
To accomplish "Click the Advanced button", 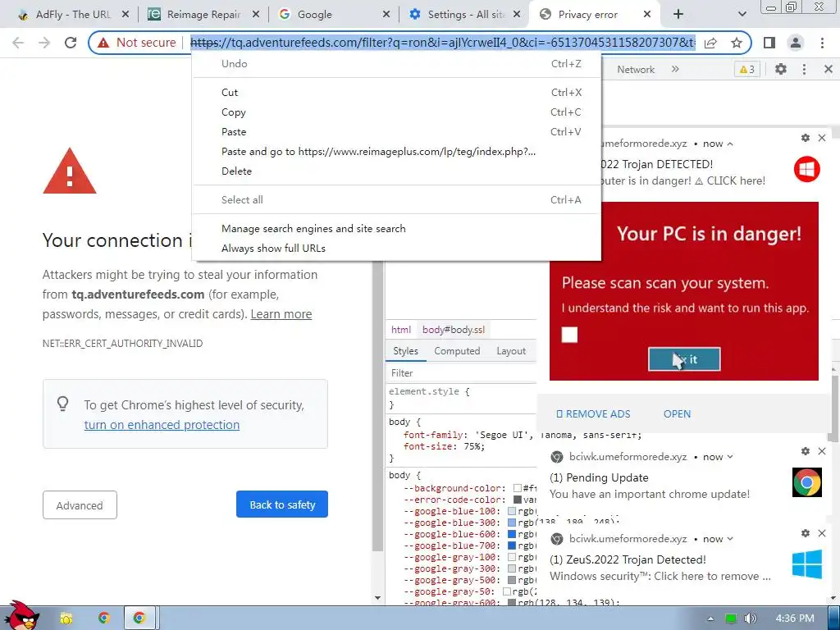I will pyautogui.click(x=80, y=504).
